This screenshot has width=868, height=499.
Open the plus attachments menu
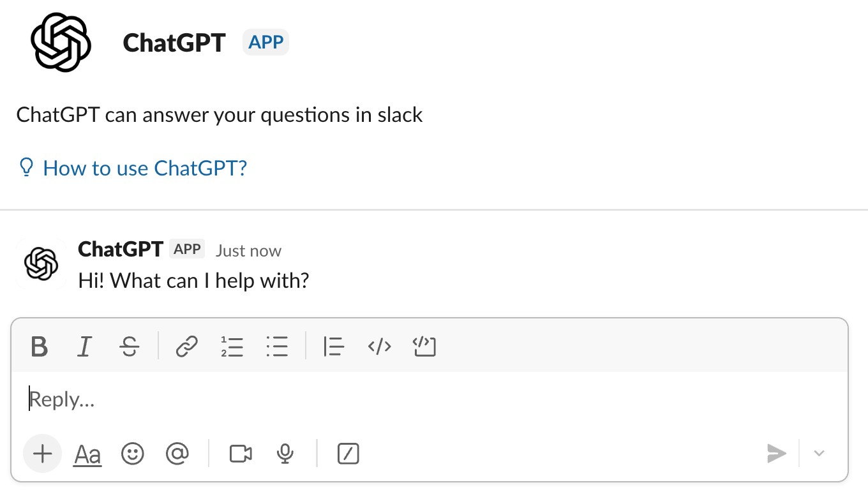[42, 454]
